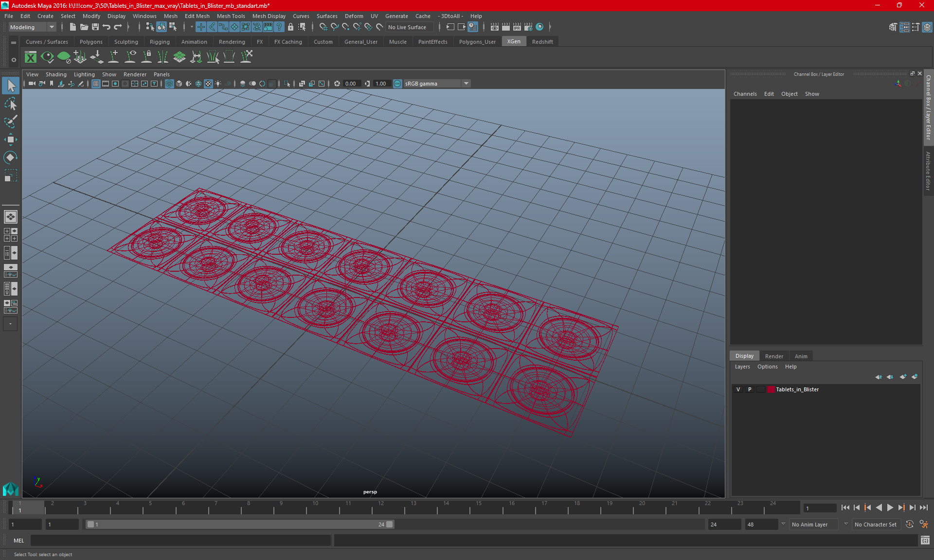Viewport: 934px width, 560px height.
Task: Click the MEL command input field
Action: coord(180,541)
